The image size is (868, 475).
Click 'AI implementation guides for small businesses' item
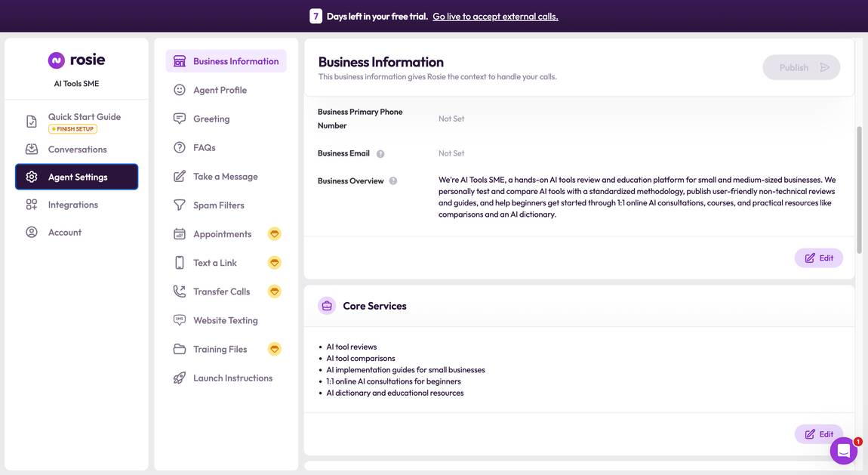(405, 370)
